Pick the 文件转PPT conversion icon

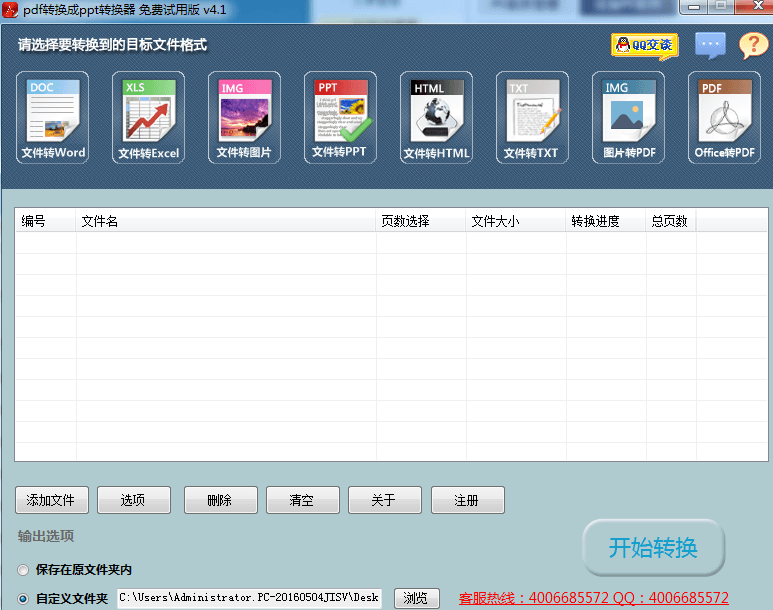point(340,117)
